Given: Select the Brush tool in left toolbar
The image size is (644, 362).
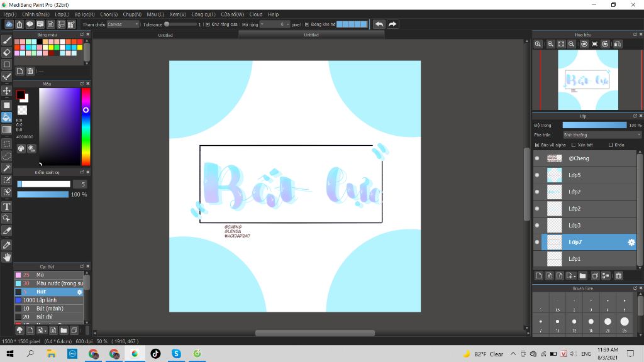Looking at the screenshot, I should [6, 40].
